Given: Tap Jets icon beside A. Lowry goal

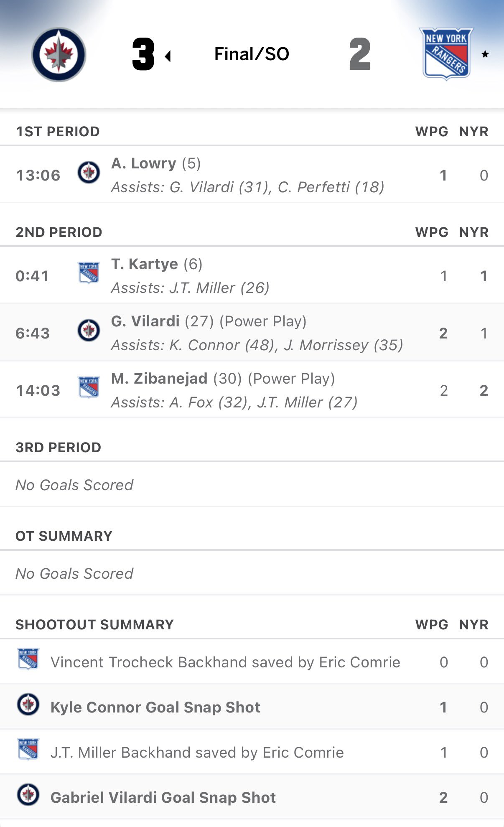Looking at the screenshot, I should pyautogui.click(x=89, y=172).
